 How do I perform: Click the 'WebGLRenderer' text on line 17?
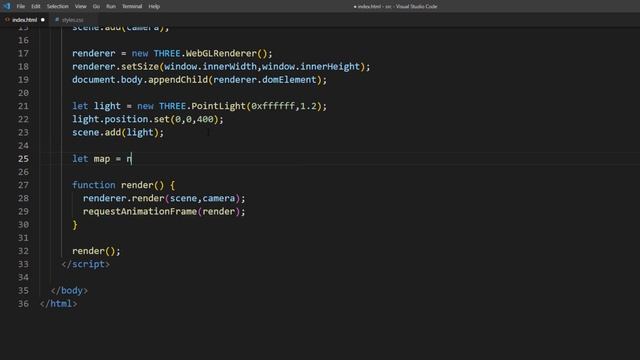click(221, 53)
